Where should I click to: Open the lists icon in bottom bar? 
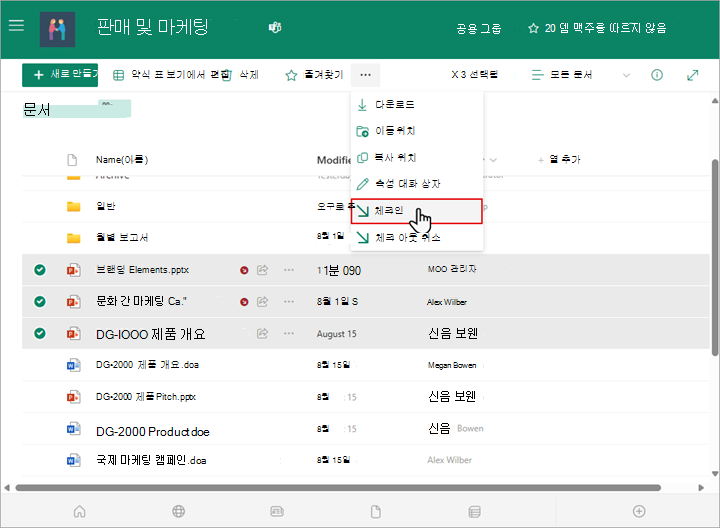474,511
